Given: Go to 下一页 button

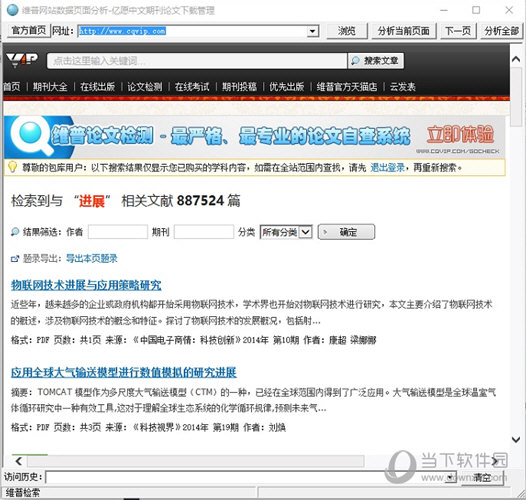Looking at the screenshot, I should [x=458, y=31].
